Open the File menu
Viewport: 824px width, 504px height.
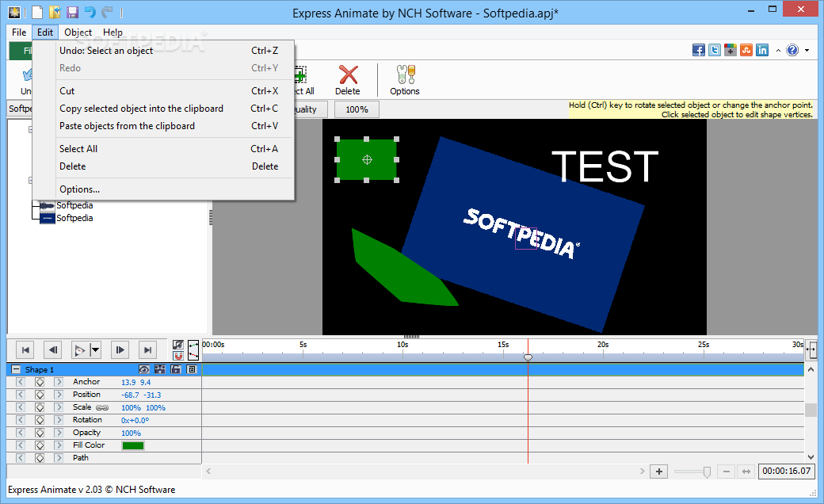[x=20, y=32]
